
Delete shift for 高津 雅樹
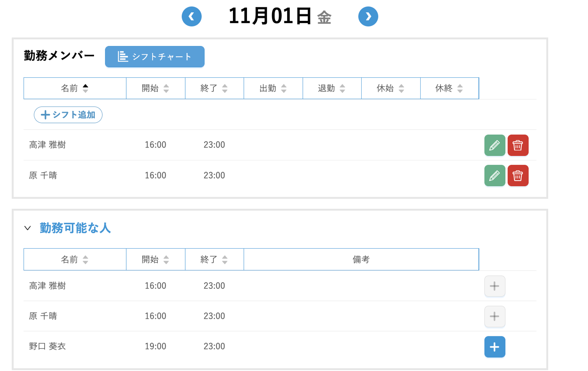pos(518,145)
